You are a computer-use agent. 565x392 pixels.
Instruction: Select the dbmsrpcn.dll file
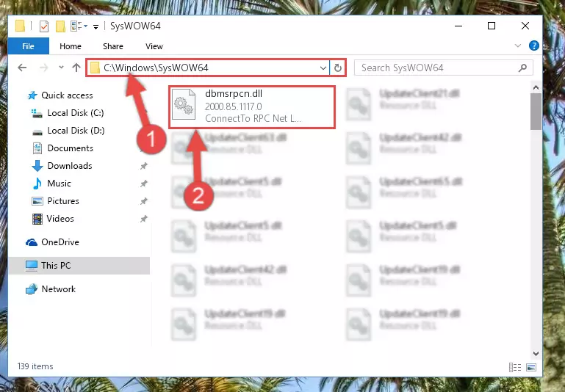coord(252,107)
